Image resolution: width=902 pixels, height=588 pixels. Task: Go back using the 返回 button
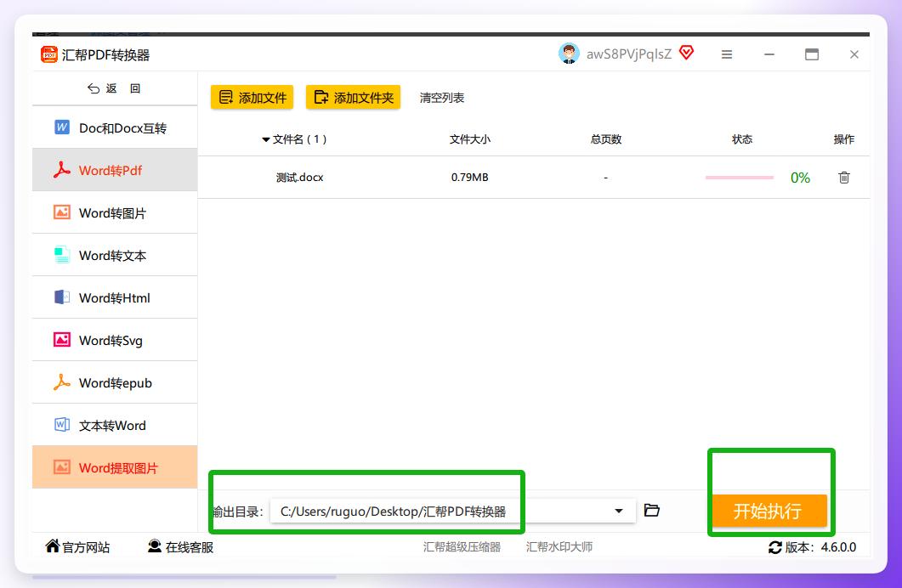pyautogui.click(x=114, y=88)
